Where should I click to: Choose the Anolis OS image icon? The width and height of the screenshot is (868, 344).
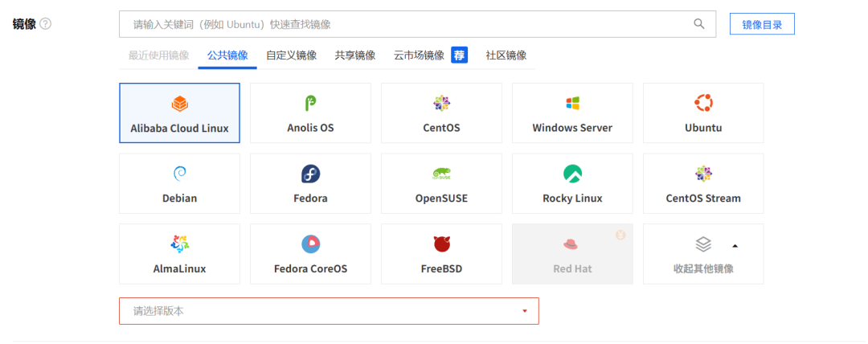click(310, 104)
